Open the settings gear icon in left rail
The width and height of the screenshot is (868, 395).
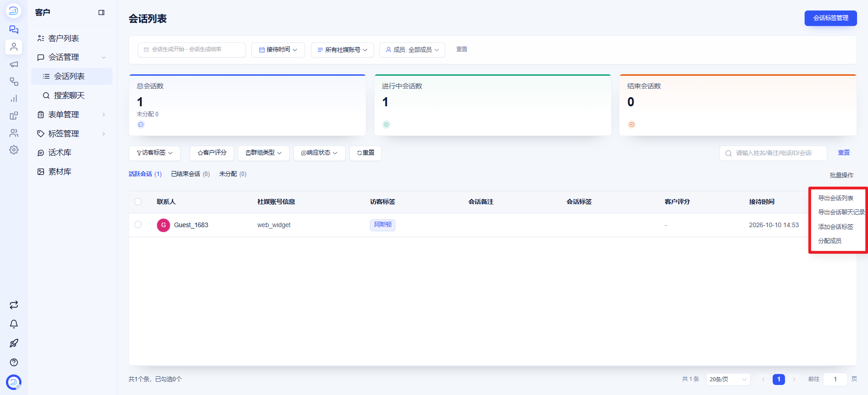click(x=14, y=150)
